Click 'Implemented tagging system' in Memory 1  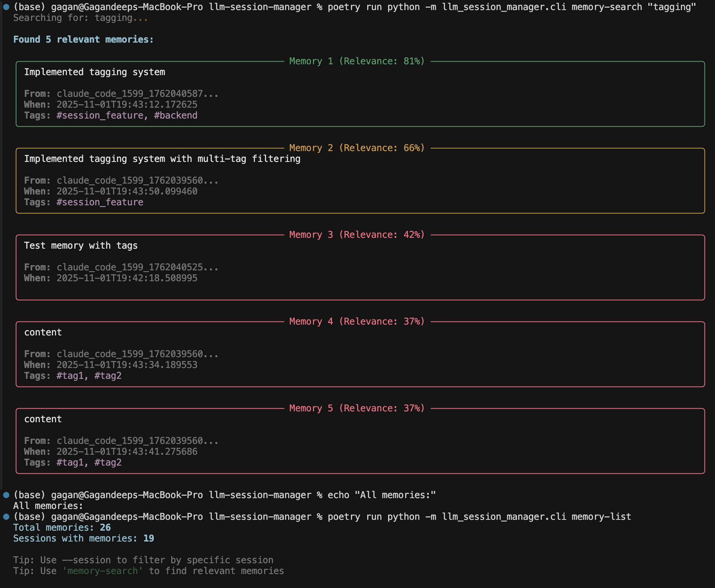(x=95, y=72)
